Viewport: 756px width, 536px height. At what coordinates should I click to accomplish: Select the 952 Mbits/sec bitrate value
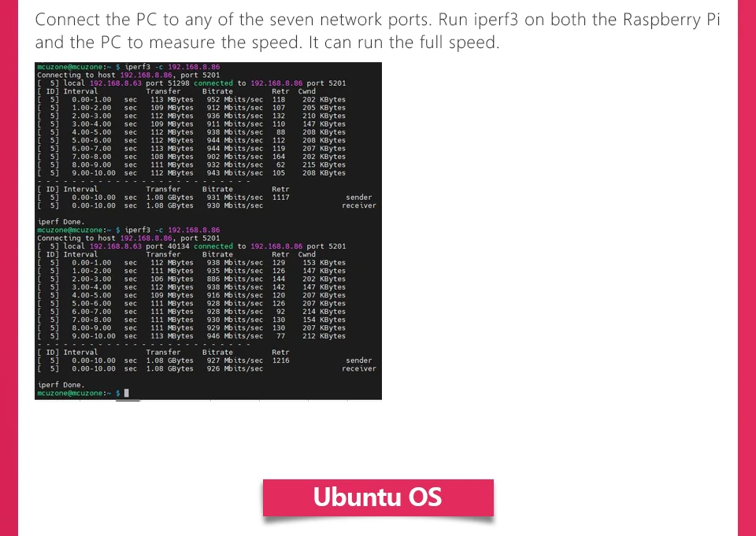[235, 100]
